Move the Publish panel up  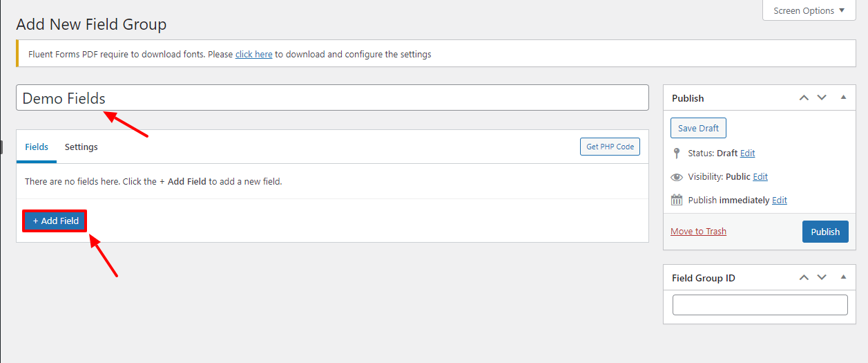[x=804, y=98]
